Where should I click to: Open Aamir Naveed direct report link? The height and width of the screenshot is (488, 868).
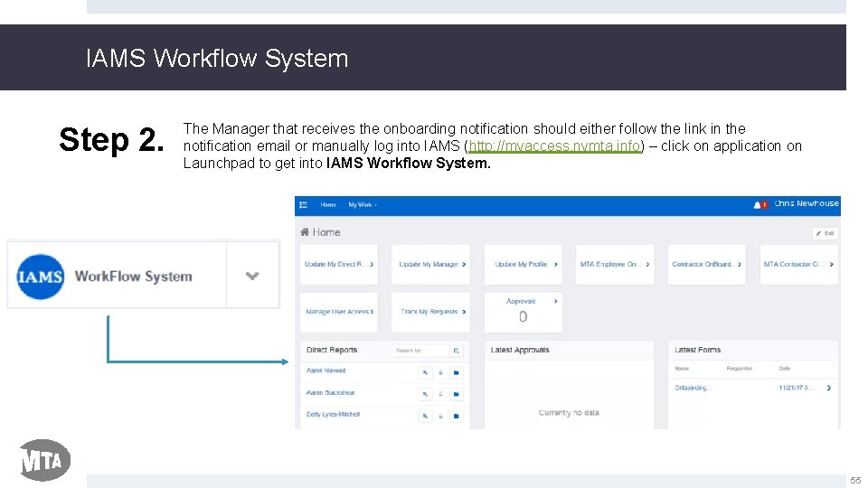pos(326,371)
